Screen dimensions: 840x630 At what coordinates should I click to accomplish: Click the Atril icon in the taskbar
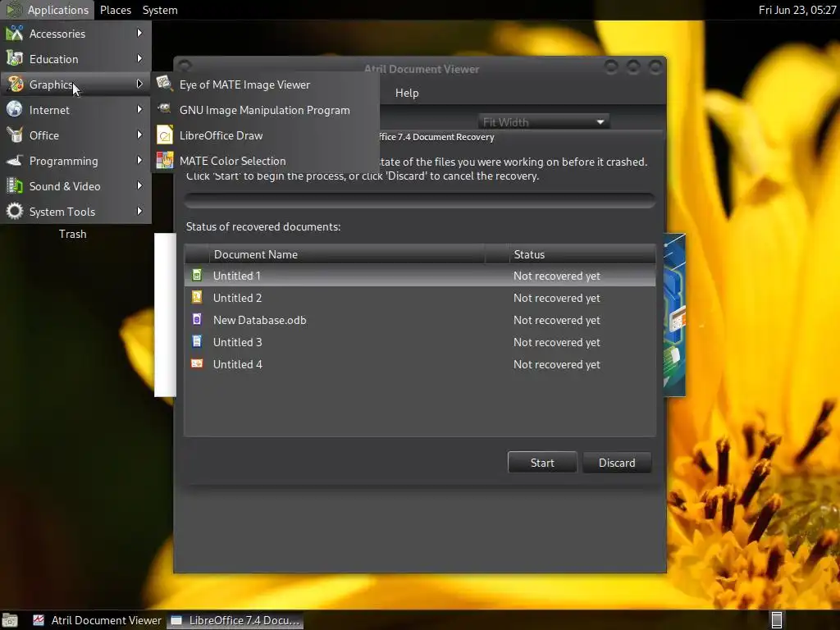tap(39, 620)
